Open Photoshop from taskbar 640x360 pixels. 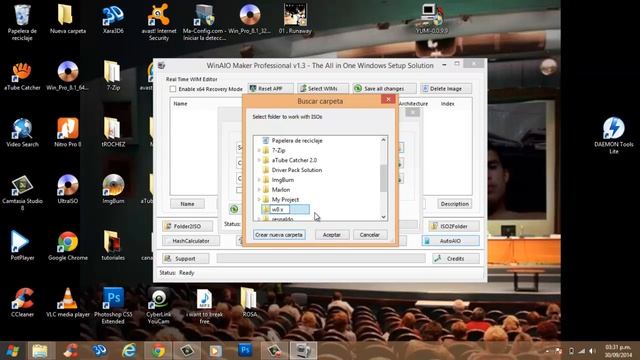pyautogui.click(x=245, y=351)
